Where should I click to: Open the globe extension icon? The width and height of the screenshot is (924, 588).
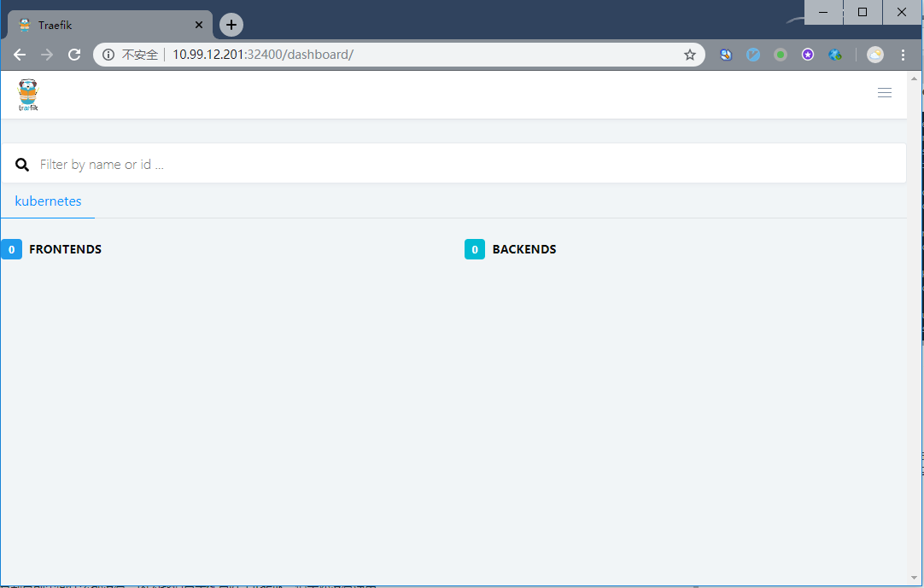[x=835, y=55]
